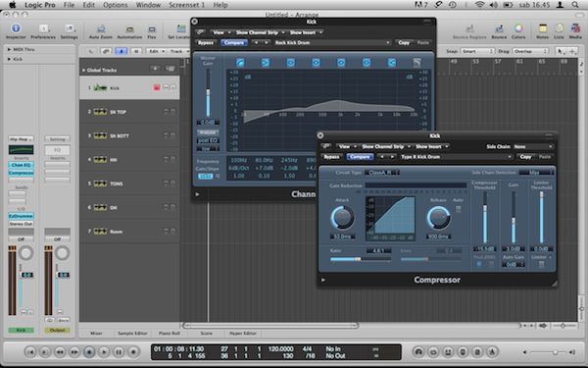The image size is (588, 368).
Task: Click the add global track plus button
Action: coord(155,69)
